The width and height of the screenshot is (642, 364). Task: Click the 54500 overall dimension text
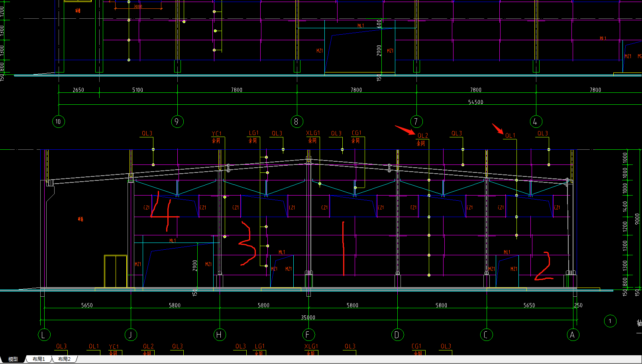tap(475, 102)
